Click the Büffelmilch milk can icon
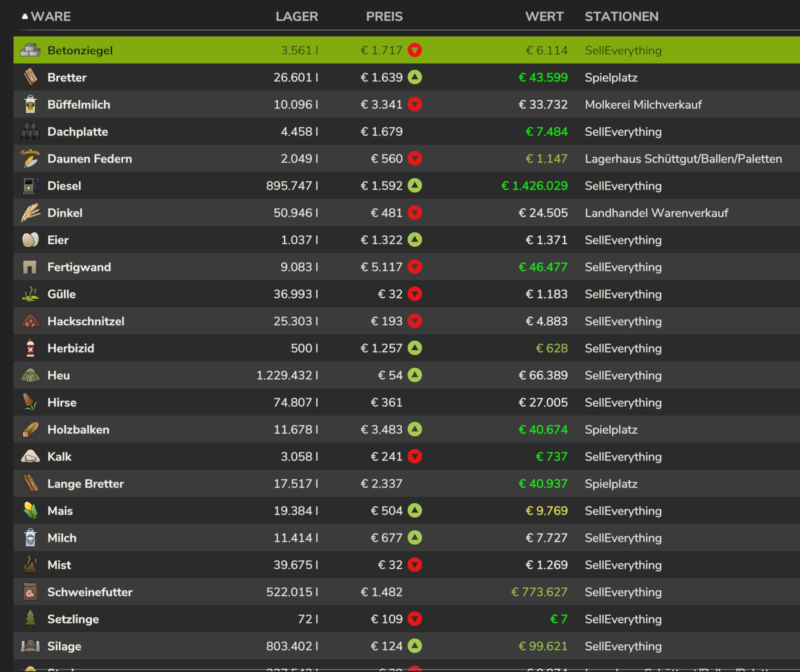The width and height of the screenshot is (800, 672). point(30,105)
